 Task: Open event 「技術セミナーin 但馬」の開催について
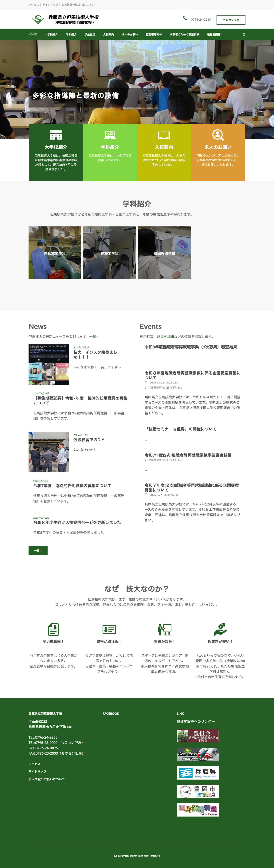pyautogui.click(x=181, y=429)
